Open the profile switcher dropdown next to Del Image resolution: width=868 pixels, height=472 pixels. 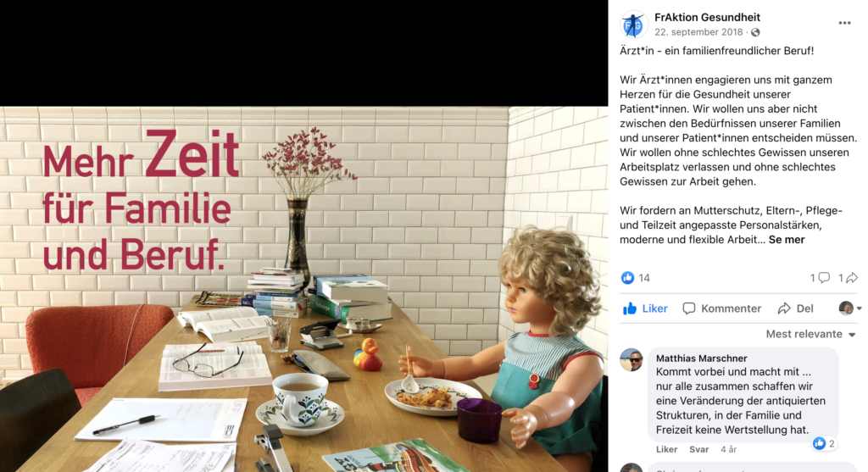pos(850,308)
